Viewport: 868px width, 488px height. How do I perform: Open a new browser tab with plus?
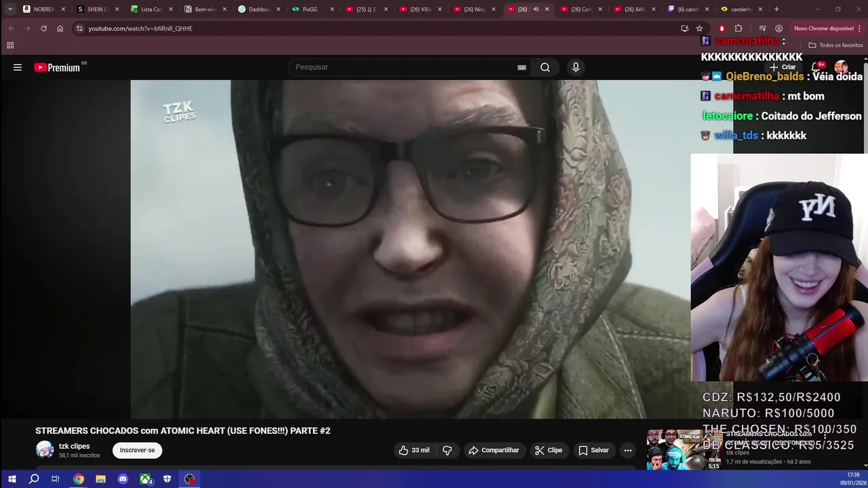776,9
